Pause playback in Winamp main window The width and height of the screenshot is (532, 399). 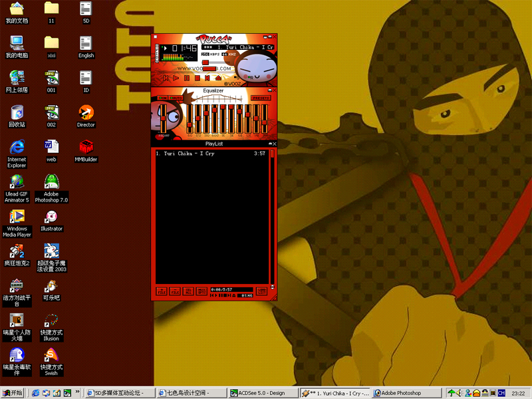[x=187, y=78]
